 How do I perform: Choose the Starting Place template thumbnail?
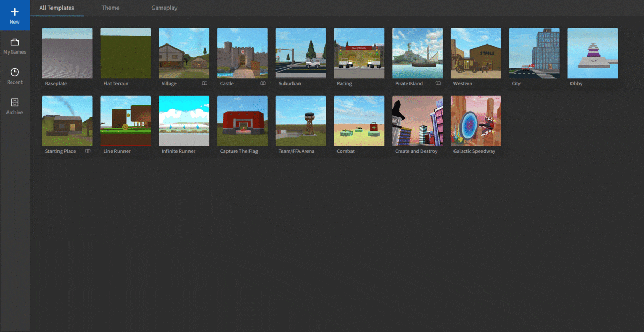tap(68, 121)
